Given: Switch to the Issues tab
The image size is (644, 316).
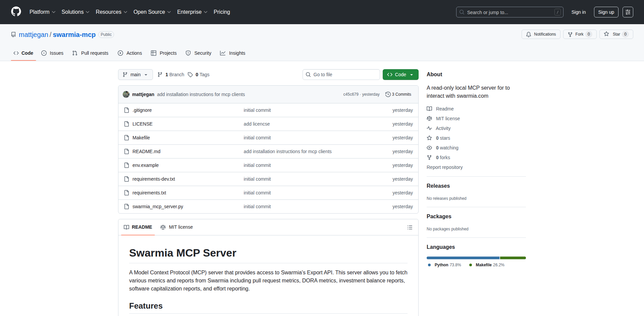Looking at the screenshot, I should pos(52,53).
